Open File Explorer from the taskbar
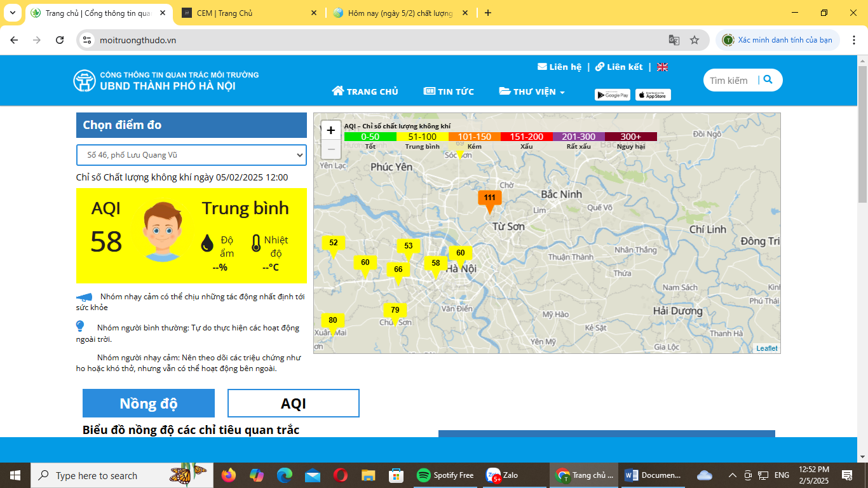The width and height of the screenshot is (868, 488). click(x=369, y=475)
